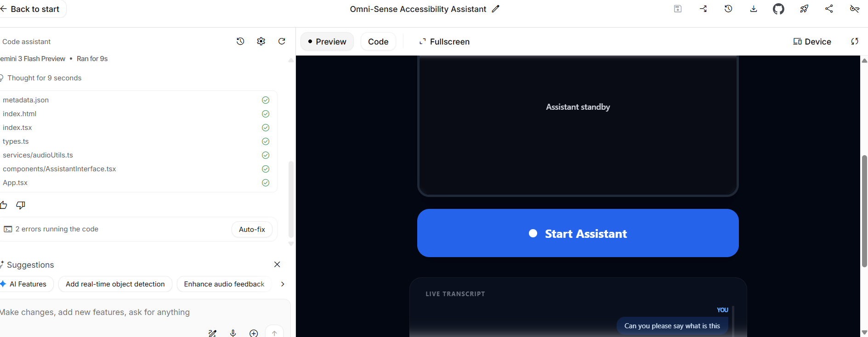
Task: Click the save floppy disk icon
Action: pyautogui.click(x=678, y=9)
